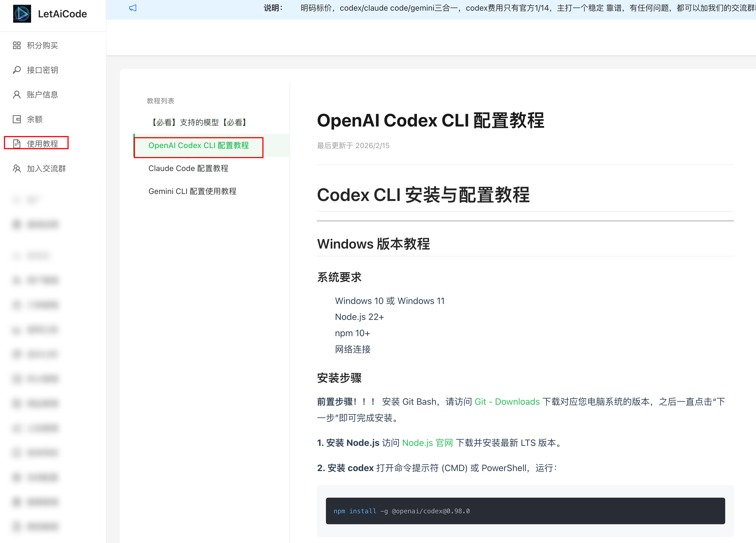The height and width of the screenshot is (543, 756).
Task: Click the user icon for 账户信息
Action: click(x=17, y=95)
